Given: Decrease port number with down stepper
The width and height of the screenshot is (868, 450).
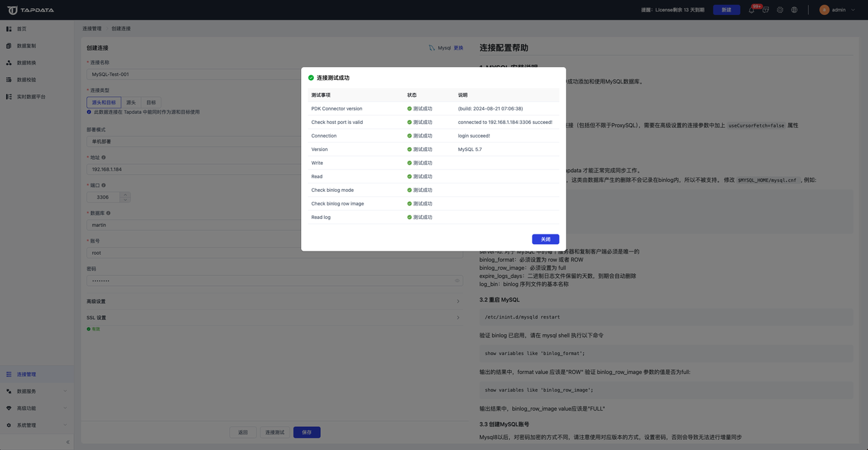Looking at the screenshot, I should pyautogui.click(x=125, y=199).
